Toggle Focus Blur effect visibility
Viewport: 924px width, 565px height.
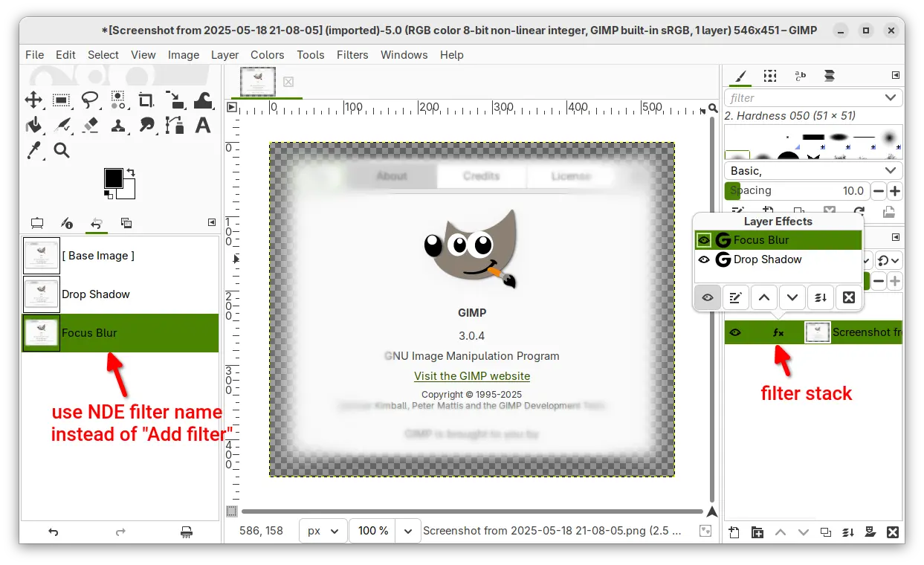703,240
